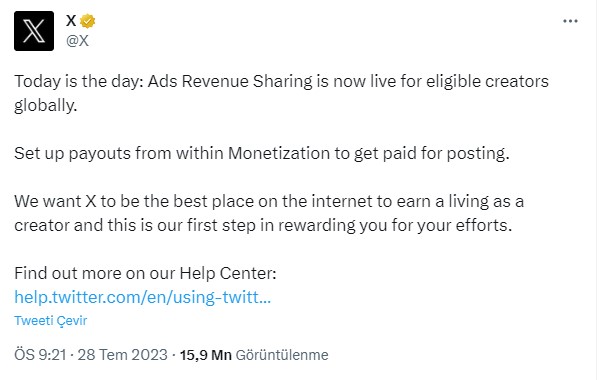Click the 'Set up payouts' paragraph
Screen dimensions: 600x380
tap(262, 153)
